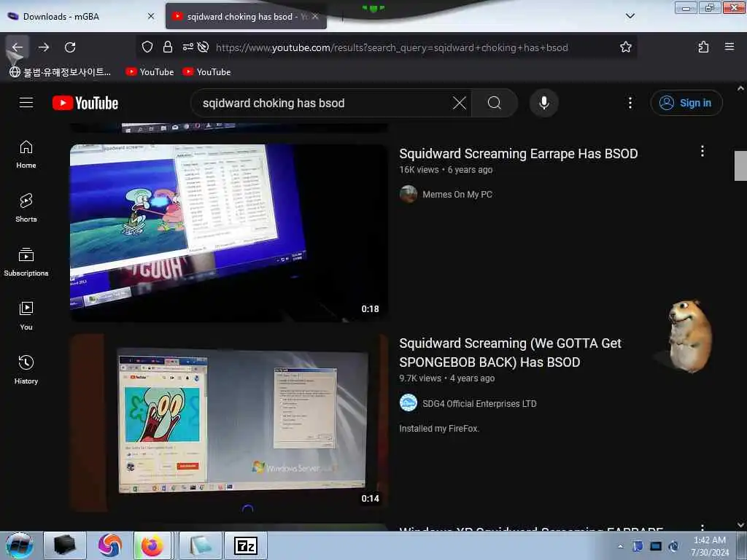The image size is (747, 560).
Task: Switch to the Downloads - mGBA tab
Action: click(81, 16)
